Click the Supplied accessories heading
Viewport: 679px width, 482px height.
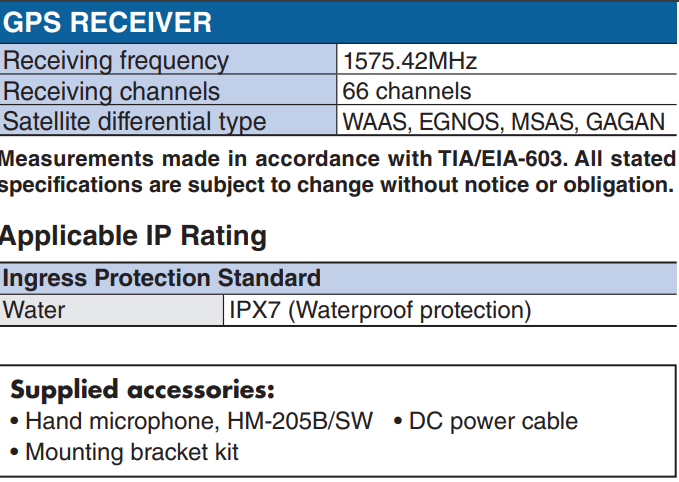[142, 389]
